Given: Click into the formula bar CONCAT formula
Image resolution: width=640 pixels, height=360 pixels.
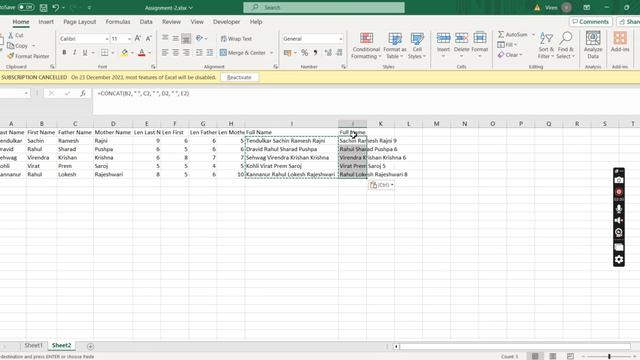Looking at the screenshot, I should [x=143, y=93].
